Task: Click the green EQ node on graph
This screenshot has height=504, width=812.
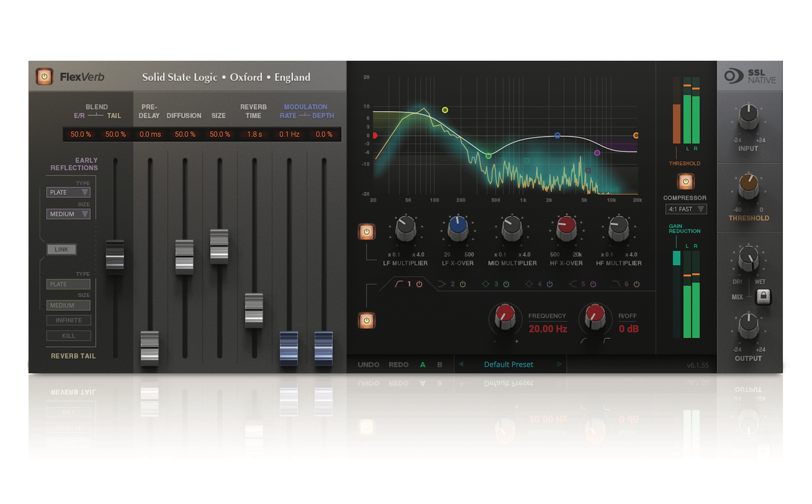Action: 489,156
